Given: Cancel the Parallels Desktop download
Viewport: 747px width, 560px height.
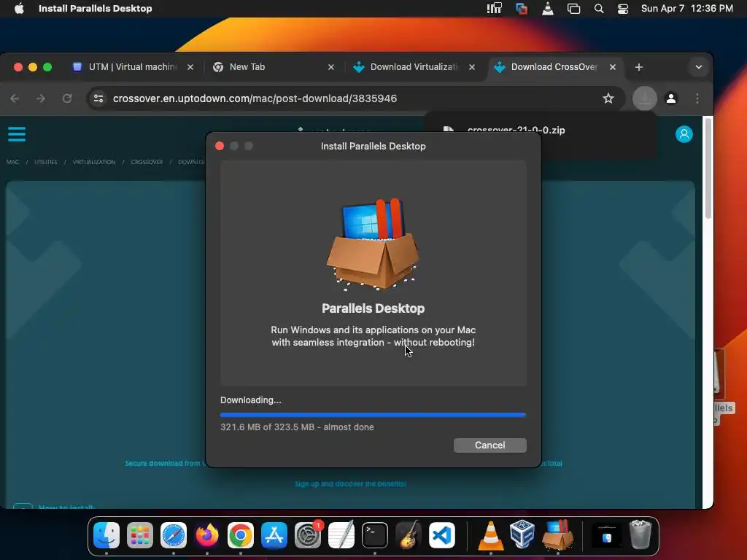Looking at the screenshot, I should [489, 446].
